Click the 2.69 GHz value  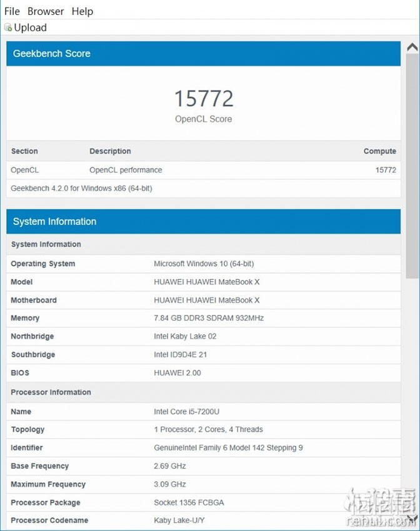click(170, 466)
